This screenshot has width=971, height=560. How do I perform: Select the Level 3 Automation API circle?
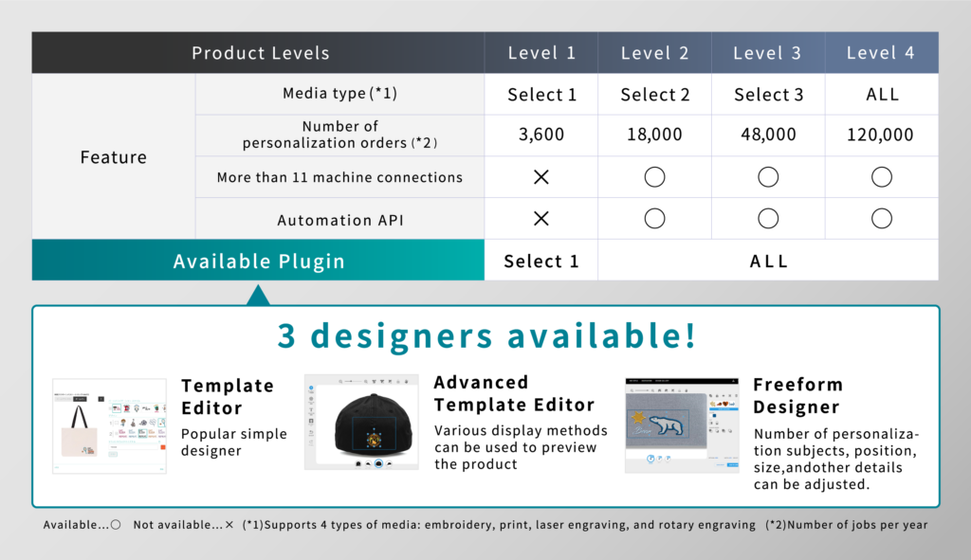click(768, 219)
